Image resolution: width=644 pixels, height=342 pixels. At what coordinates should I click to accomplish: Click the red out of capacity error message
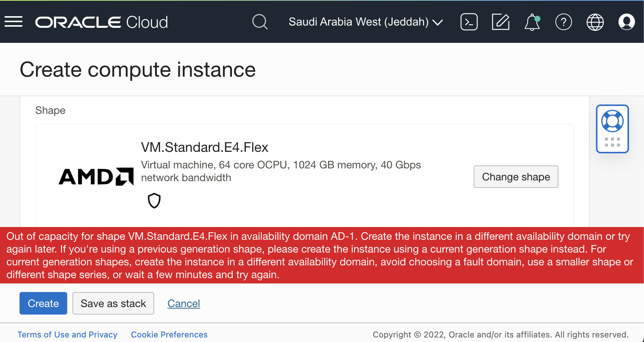click(322, 255)
